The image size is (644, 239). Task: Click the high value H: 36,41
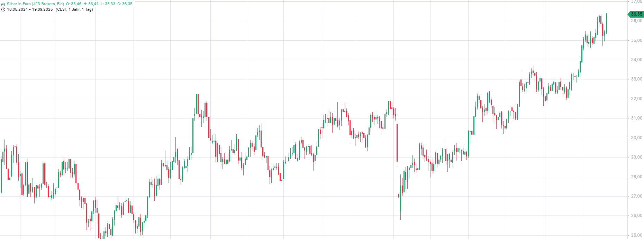(x=91, y=4)
